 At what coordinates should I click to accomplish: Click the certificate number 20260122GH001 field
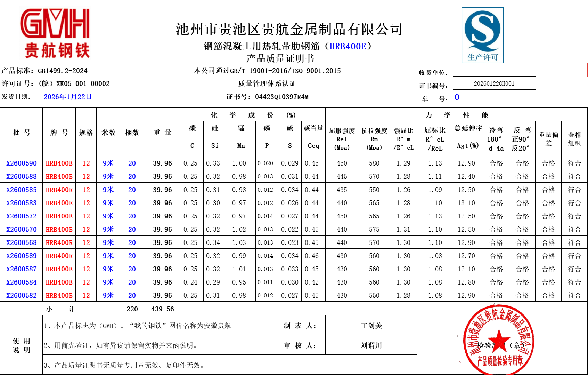click(494, 84)
